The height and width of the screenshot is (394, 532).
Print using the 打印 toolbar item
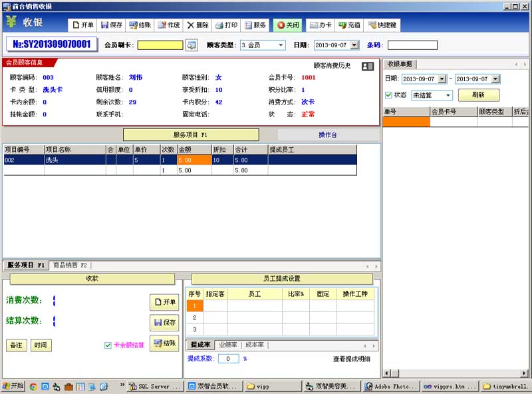pyautogui.click(x=226, y=25)
